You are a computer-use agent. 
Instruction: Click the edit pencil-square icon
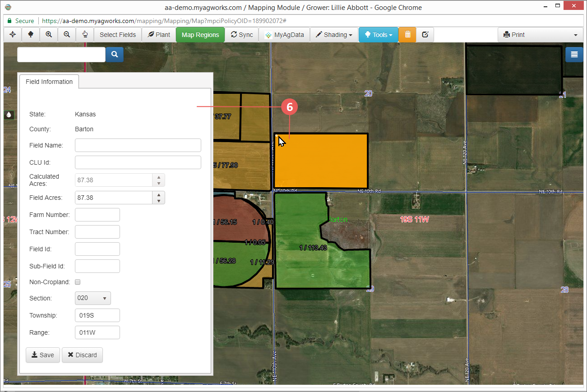tap(425, 35)
